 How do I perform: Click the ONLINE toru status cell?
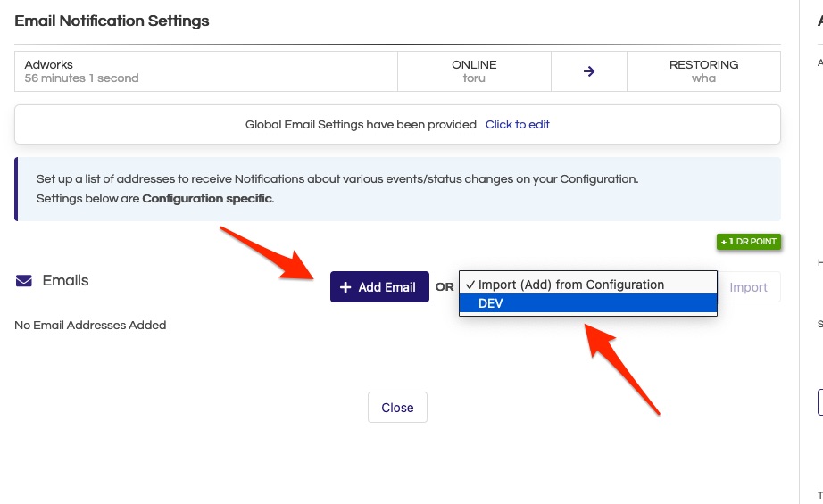point(474,71)
